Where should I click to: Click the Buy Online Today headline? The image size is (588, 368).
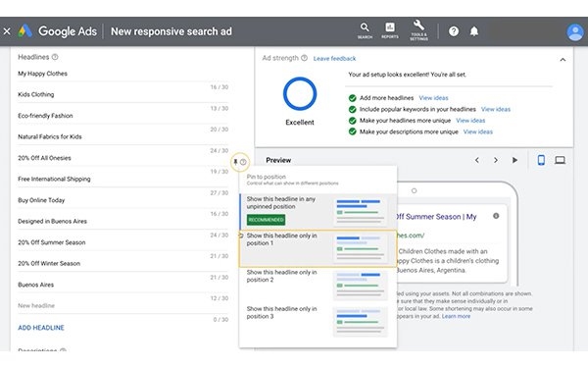click(123, 200)
